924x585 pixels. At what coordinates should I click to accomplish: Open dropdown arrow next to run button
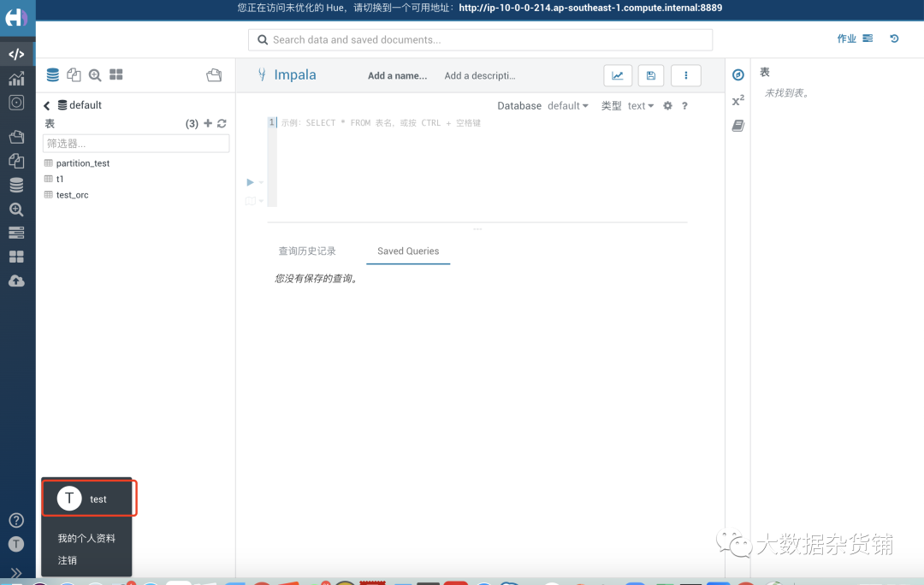[261, 183]
